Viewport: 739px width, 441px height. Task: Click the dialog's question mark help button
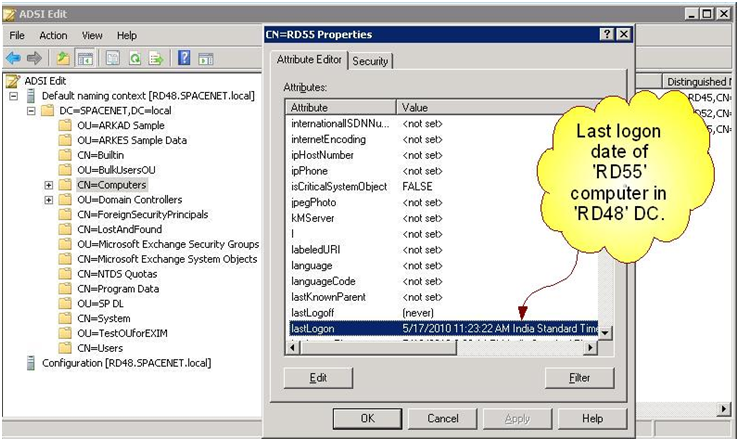pyautogui.click(x=606, y=34)
